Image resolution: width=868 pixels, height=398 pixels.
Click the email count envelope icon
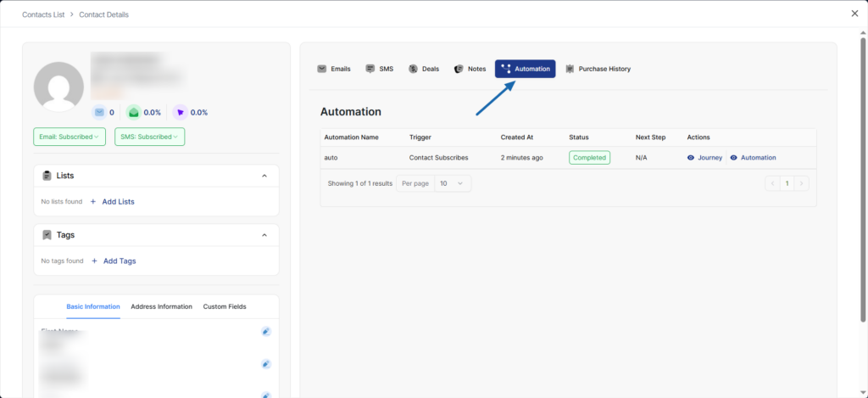pyautogui.click(x=99, y=112)
